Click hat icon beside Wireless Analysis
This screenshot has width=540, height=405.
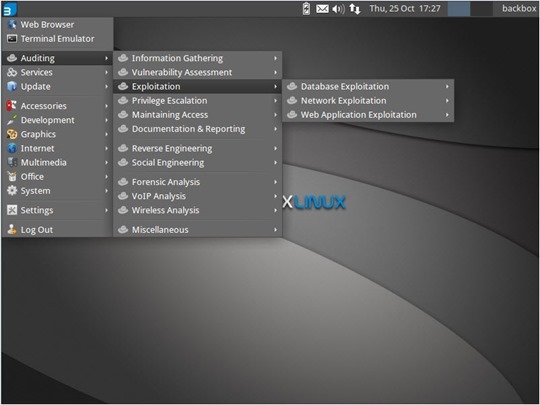coord(123,210)
